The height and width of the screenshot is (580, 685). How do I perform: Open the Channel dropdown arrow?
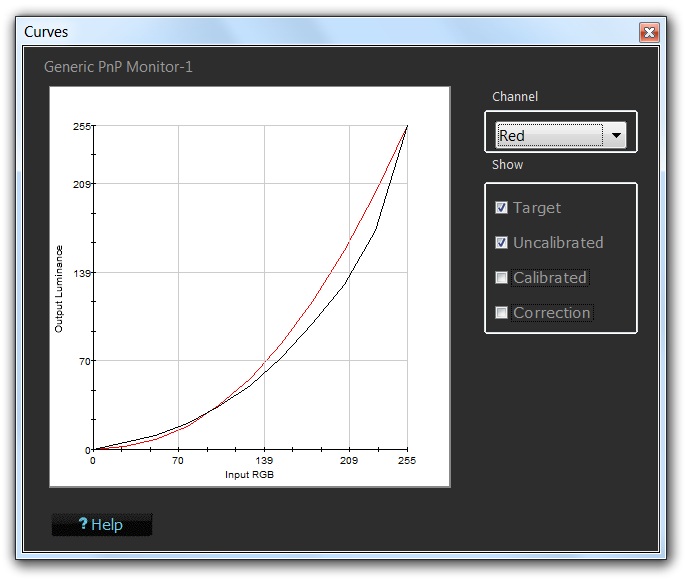point(616,135)
